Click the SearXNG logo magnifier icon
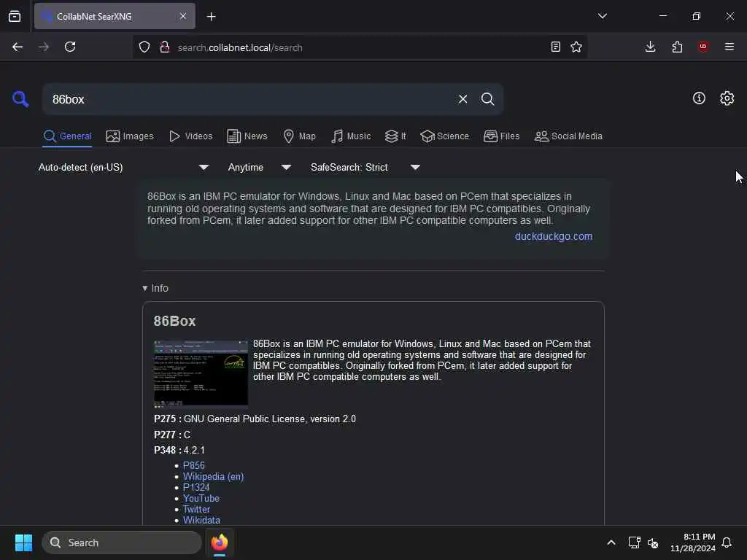 pyautogui.click(x=20, y=99)
